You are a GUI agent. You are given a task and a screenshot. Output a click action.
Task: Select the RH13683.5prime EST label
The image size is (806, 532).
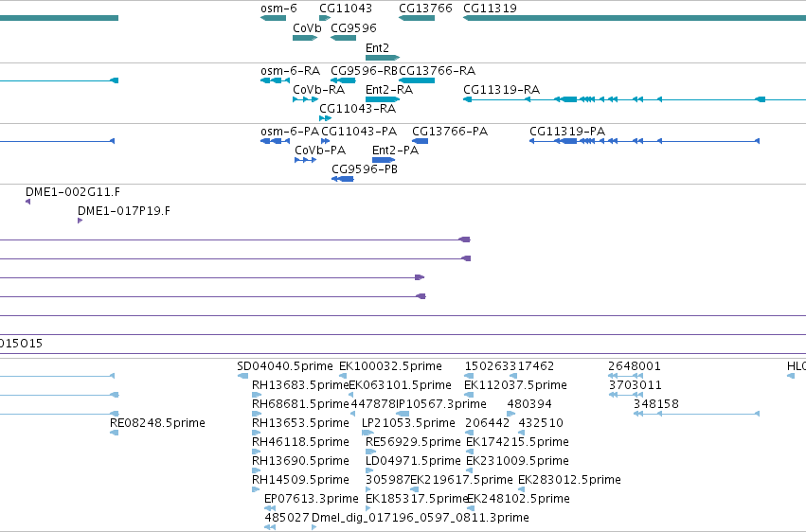(300, 385)
